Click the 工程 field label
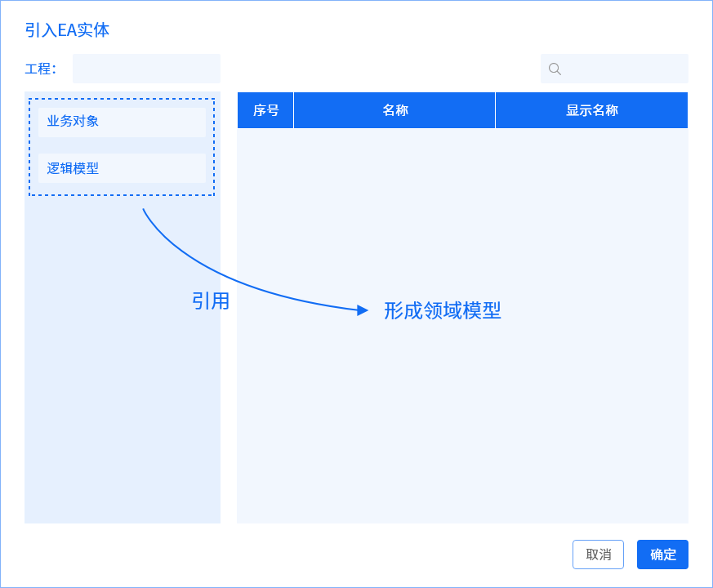The width and height of the screenshot is (713, 588). pos(40,69)
